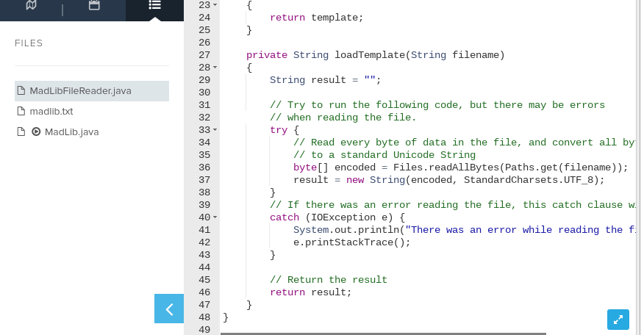Image resolution: width=644 pixels, height=335 pixels.
Task: Click on 'String result = "";' line
Action: (x=325, y=80)
